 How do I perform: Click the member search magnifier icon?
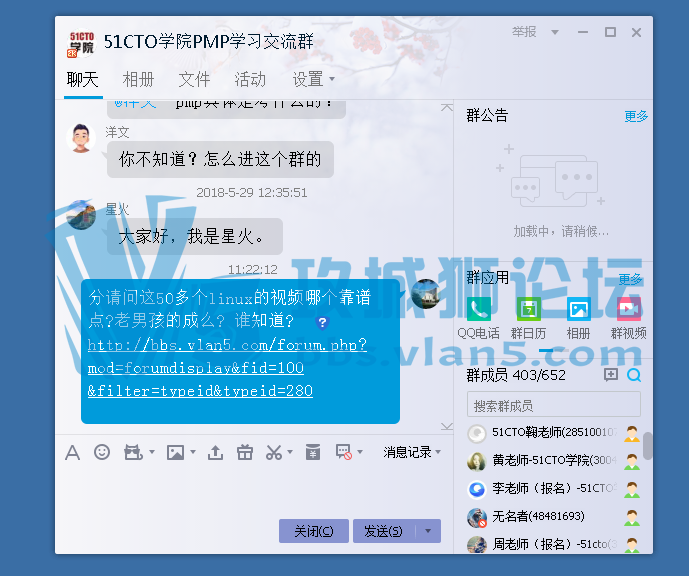634,375
